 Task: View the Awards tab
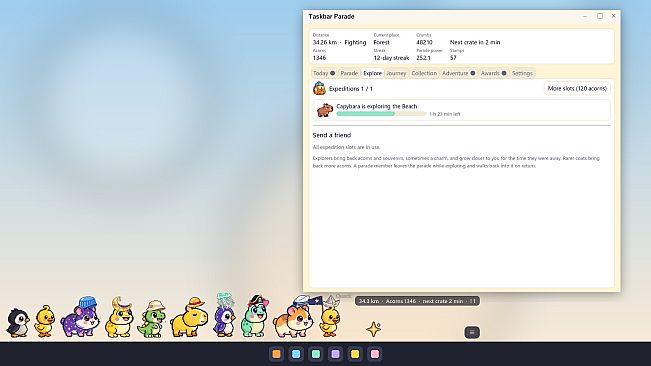tap(493, 73)
